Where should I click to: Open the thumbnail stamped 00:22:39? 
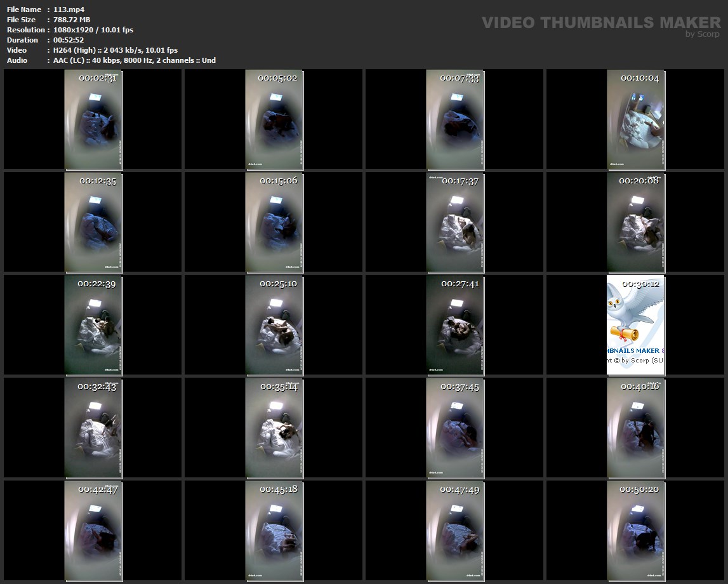[93, 325]
